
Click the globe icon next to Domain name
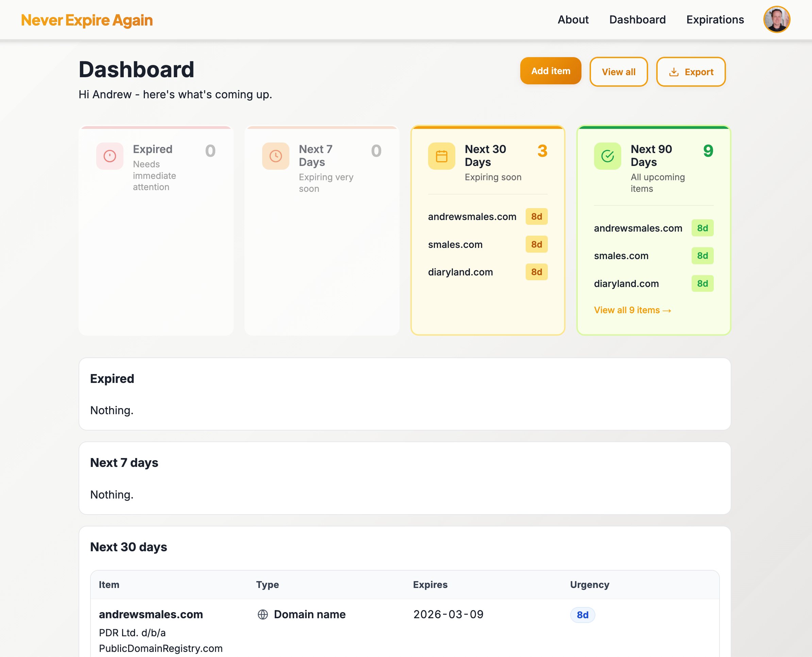coord(263,614)
